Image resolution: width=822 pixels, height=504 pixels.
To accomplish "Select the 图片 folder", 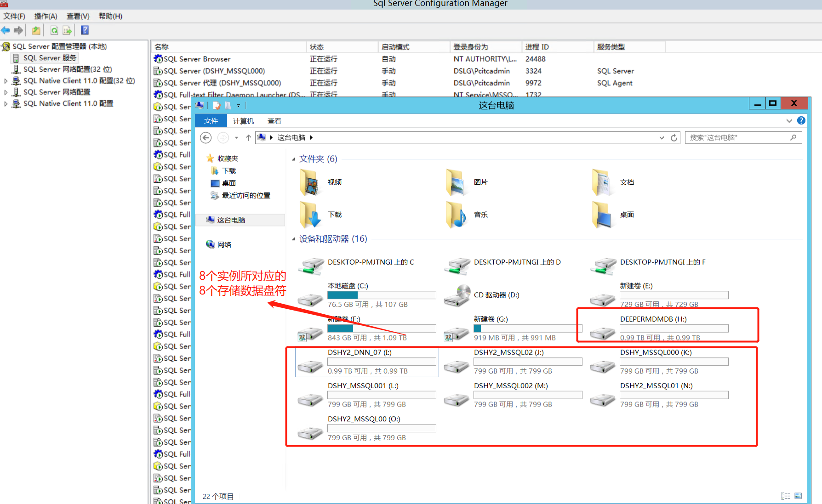I will 467,182.
